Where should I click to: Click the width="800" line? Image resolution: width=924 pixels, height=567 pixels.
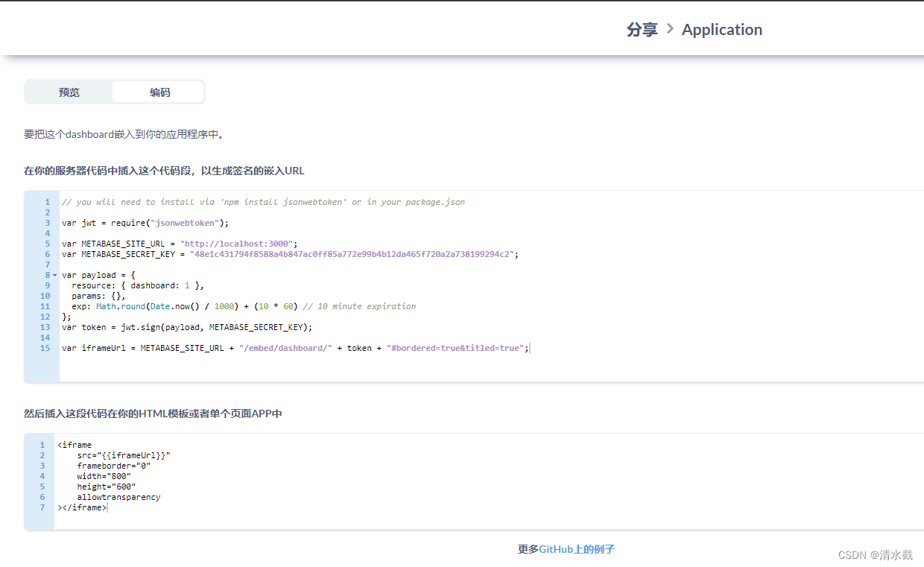[104, 476]
